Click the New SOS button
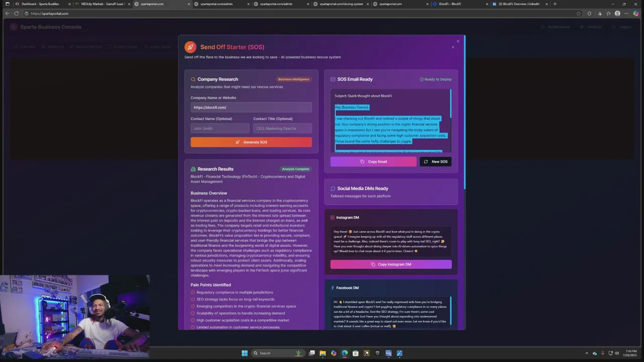This screenshot has height=362, width=644. (x=435, y=161)
